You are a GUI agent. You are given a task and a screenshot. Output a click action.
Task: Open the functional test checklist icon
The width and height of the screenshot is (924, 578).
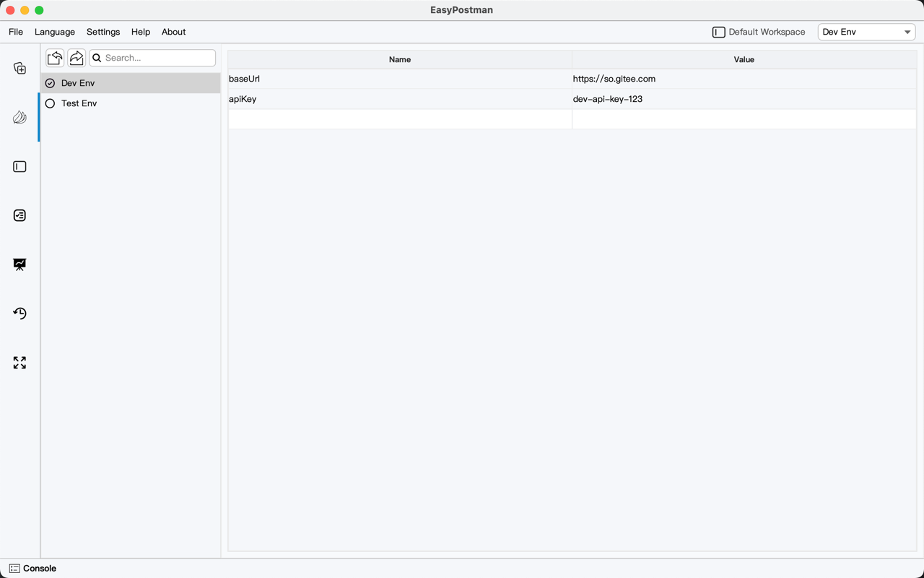(x=19, y=215)
